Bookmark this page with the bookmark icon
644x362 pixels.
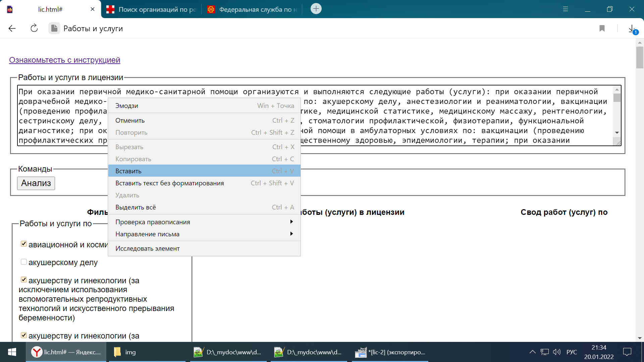coord(602,28)
